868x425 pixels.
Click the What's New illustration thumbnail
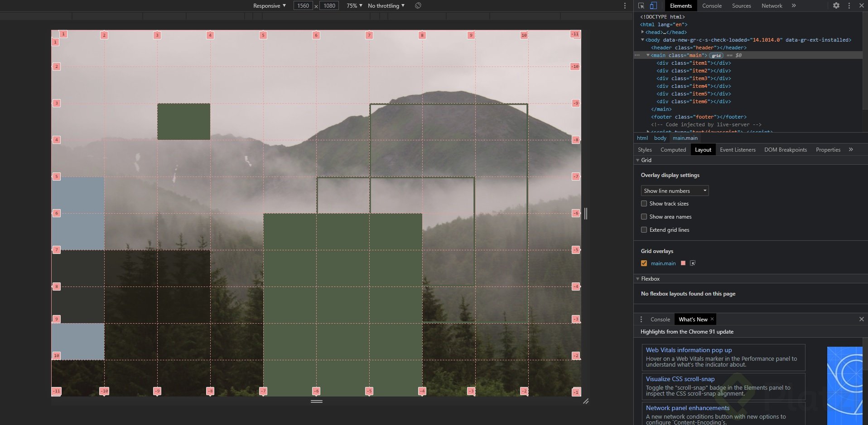coord(844,386)
